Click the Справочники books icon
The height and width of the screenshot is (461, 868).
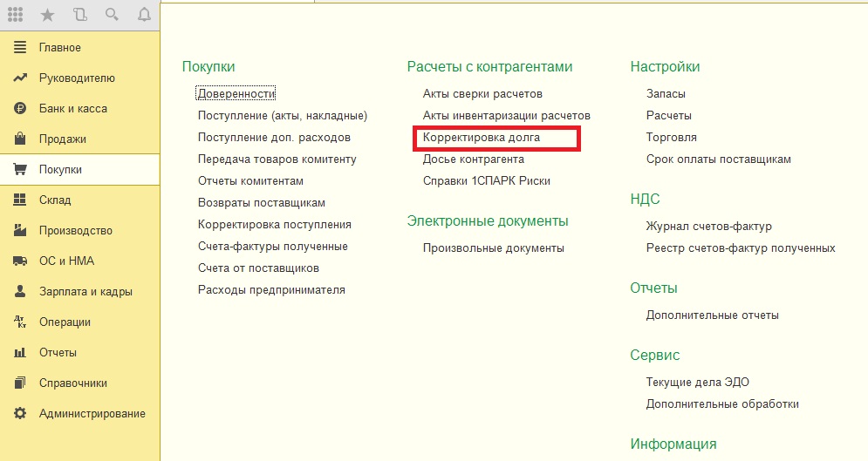[20, 383]
